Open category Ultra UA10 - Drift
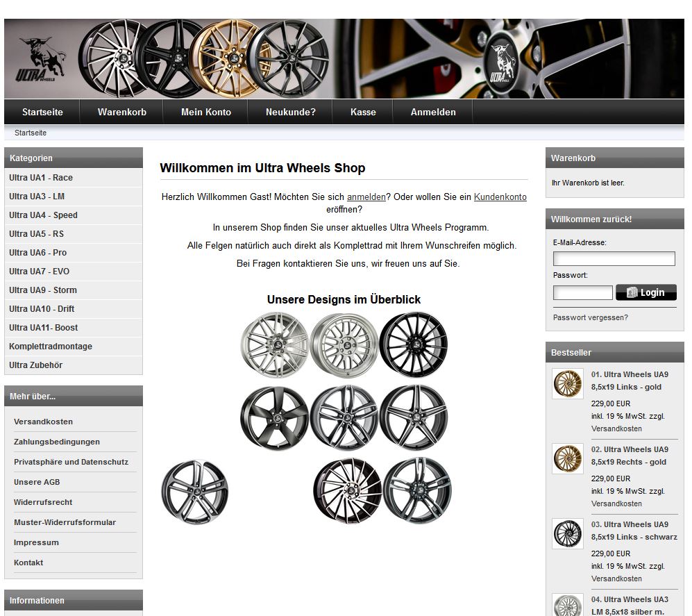Viewport: 692px width, 616px height. pos(74,308)
